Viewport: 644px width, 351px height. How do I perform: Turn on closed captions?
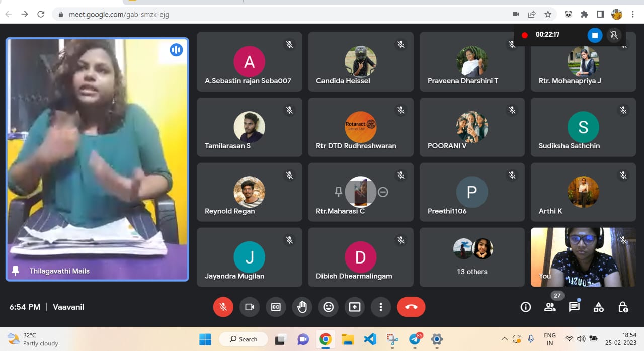(x=276, y=307)
